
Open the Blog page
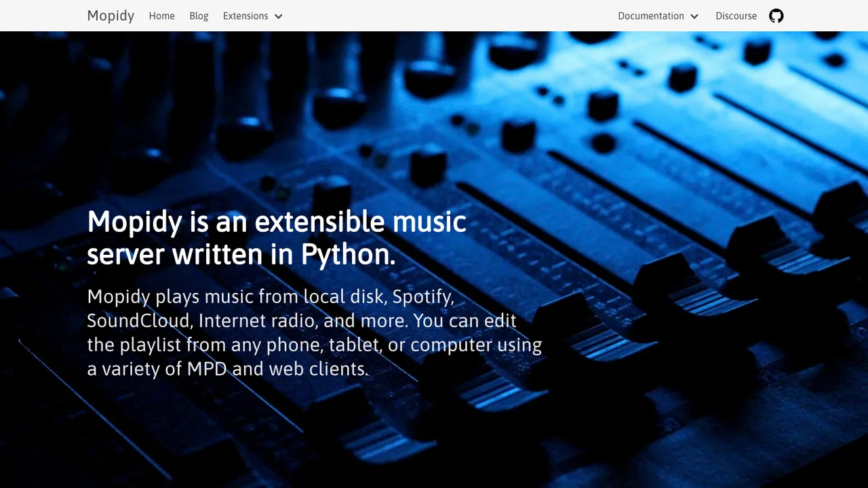[199, 16]
